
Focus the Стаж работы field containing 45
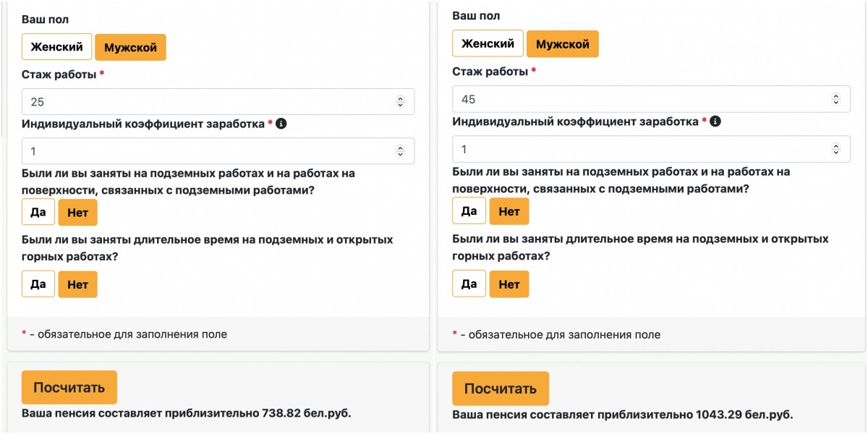[651, 99]
